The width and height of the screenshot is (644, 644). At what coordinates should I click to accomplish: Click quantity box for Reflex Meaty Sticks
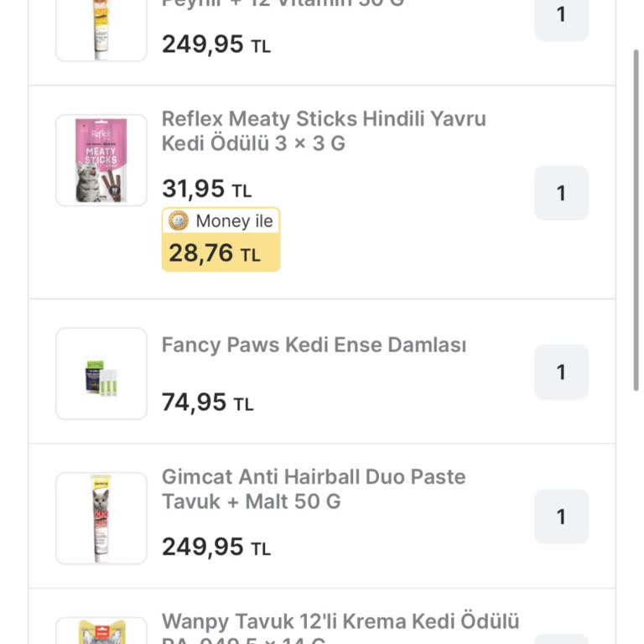click(561, 194)
